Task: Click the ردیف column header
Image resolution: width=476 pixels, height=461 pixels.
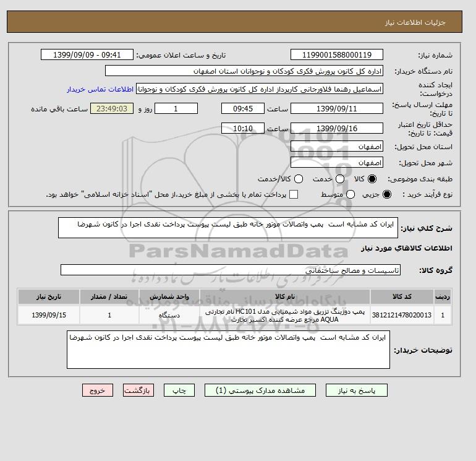Action: point(443,296)
